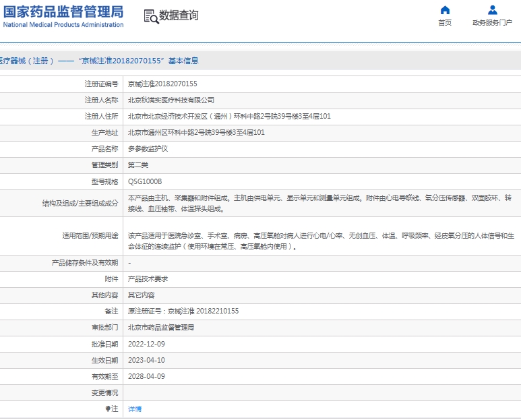Click the 审批部门 row label
521x420 pixels.
104,327
